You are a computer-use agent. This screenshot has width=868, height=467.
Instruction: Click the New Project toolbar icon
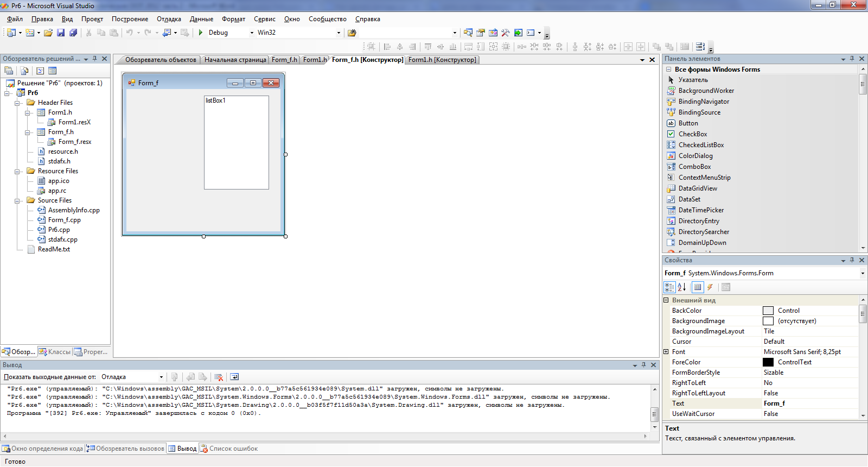(11, 33)
